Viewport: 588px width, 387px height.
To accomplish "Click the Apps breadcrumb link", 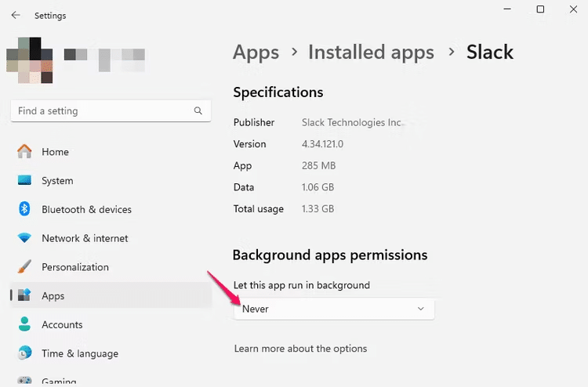I will coord(256,52).
